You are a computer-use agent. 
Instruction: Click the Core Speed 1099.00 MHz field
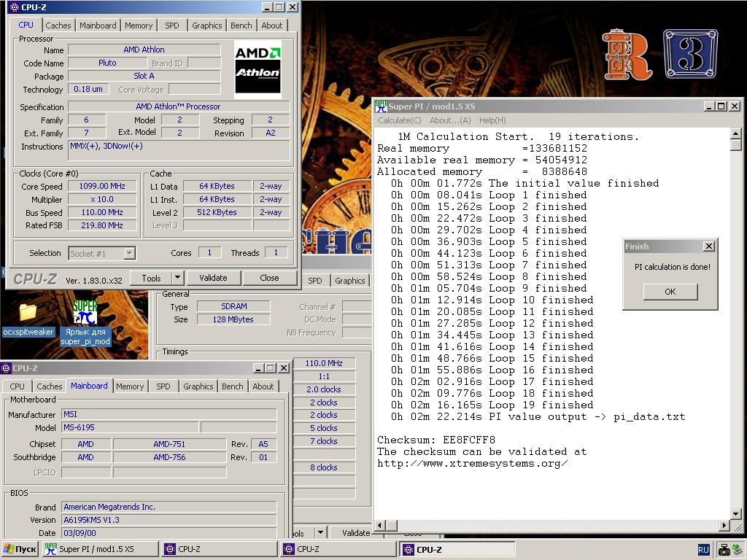click(102, 186)
